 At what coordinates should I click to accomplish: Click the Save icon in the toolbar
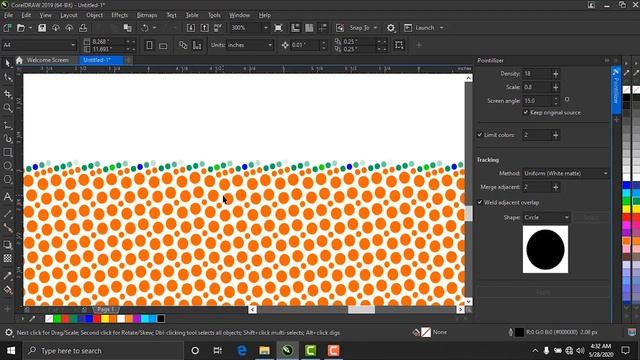coord(42,28)
